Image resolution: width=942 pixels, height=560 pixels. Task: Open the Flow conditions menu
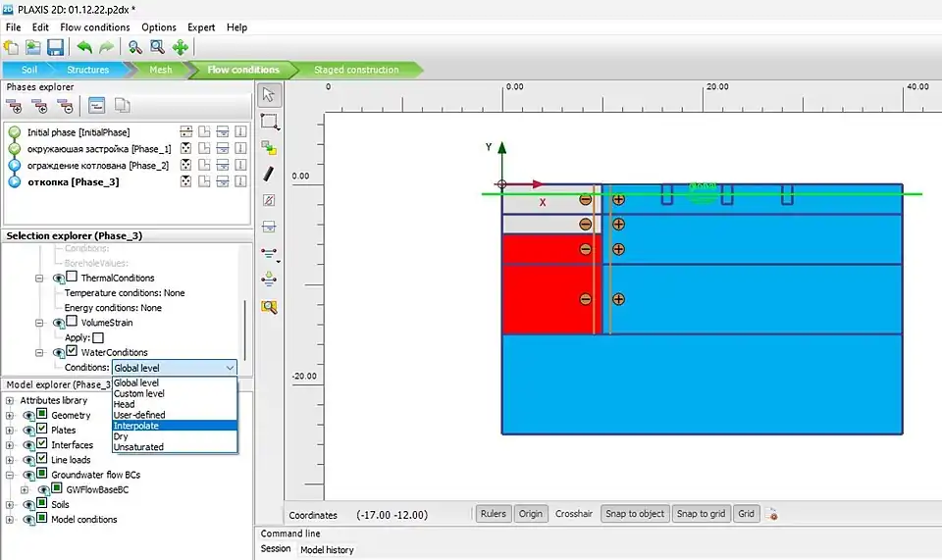[x=94, y=27]
